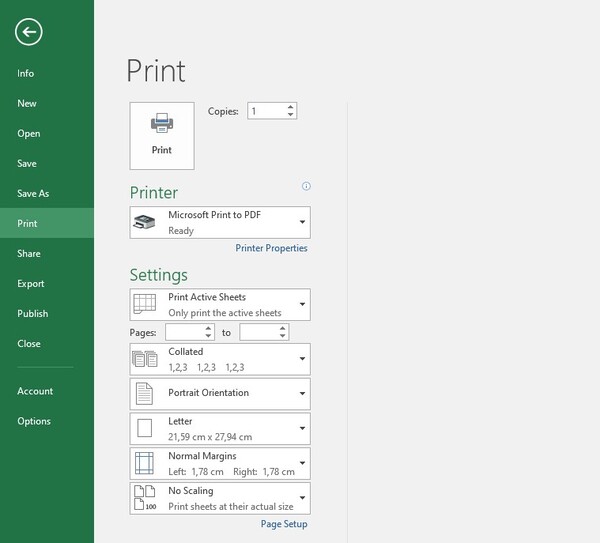This screenshot has height=543, width=600.
Task: Select Publish in the sidebar
Action: click(47, 313)
